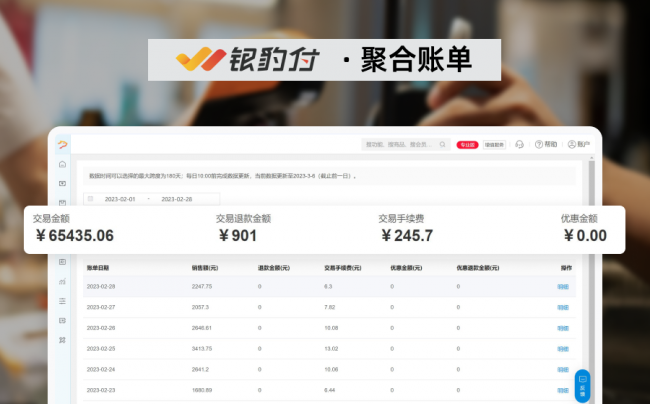Click the sales value 1680.89

[202, 390]
